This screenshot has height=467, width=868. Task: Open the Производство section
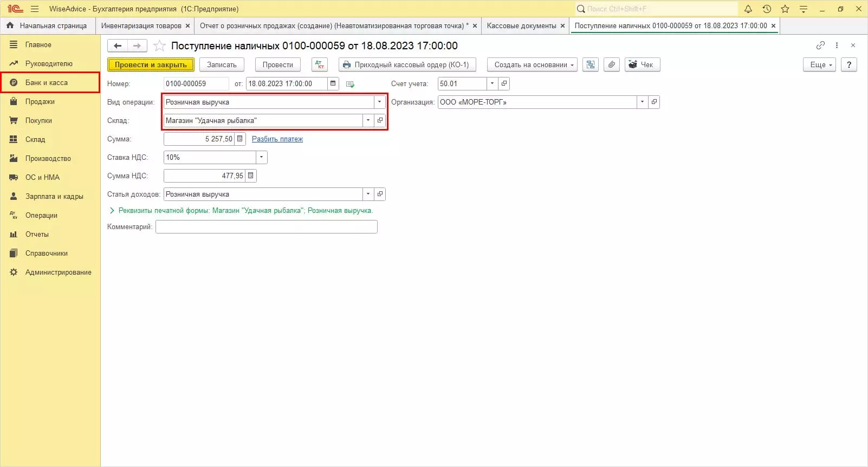point(50,158)
